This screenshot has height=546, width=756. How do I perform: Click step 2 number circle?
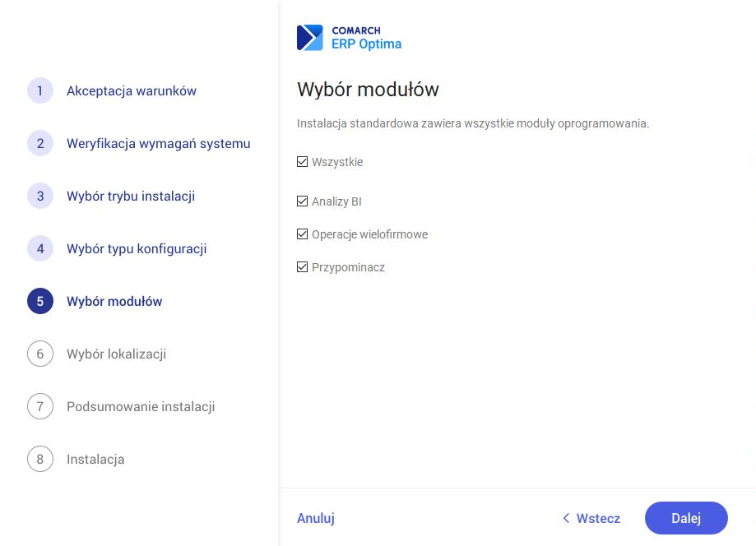[40, 144]
